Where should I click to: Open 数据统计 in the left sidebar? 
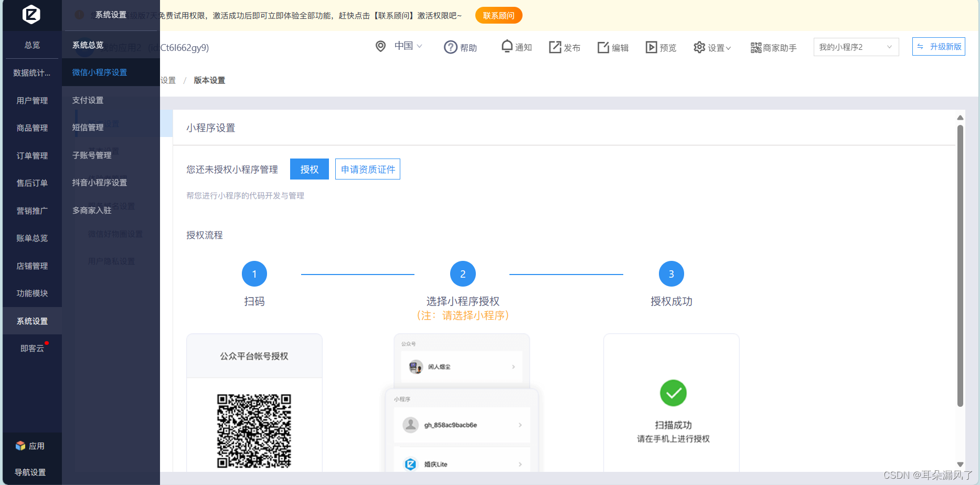(x=32, y=73)
